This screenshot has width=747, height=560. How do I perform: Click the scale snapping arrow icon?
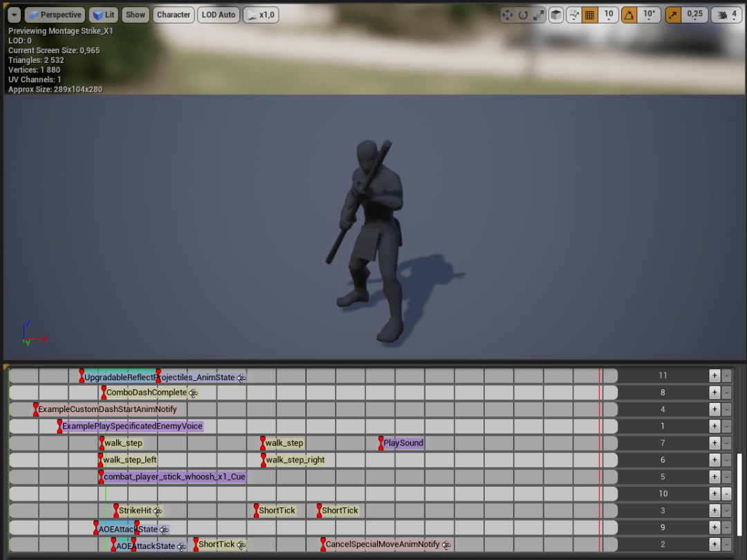[673, 15]
